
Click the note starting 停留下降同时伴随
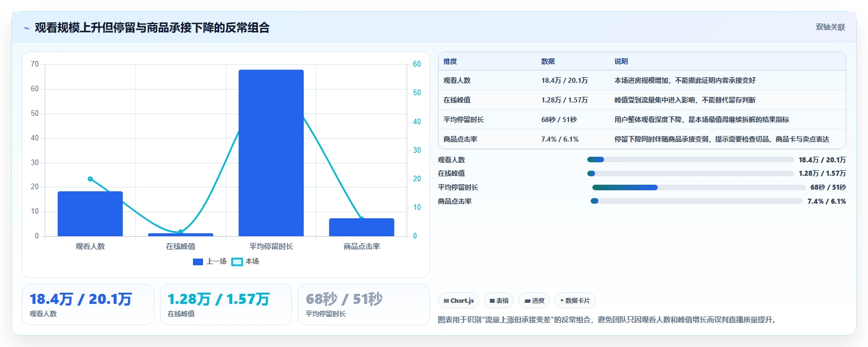pyautogui.click(x=721, y=139)
